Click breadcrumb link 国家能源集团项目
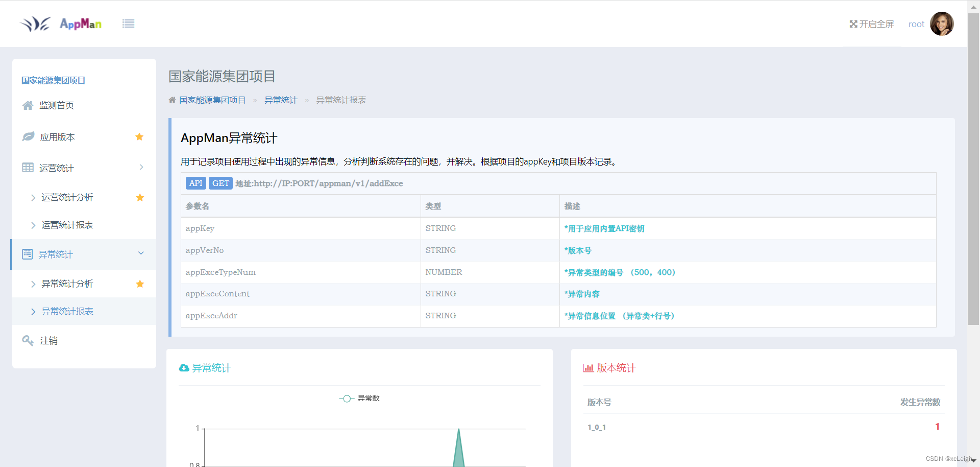 [x=212, y=100]
